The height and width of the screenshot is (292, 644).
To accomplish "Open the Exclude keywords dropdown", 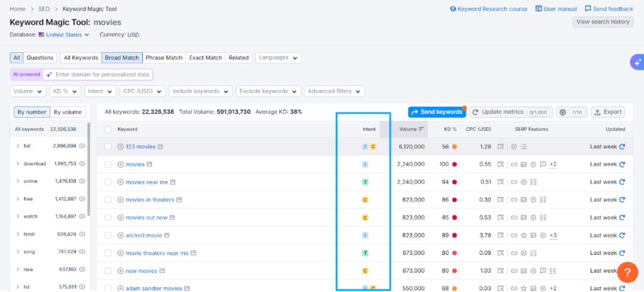I will point(268,92).
